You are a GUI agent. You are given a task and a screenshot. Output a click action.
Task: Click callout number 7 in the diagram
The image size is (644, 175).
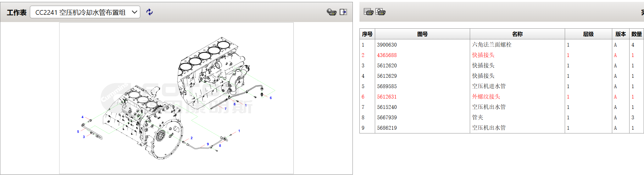[225, 109]
